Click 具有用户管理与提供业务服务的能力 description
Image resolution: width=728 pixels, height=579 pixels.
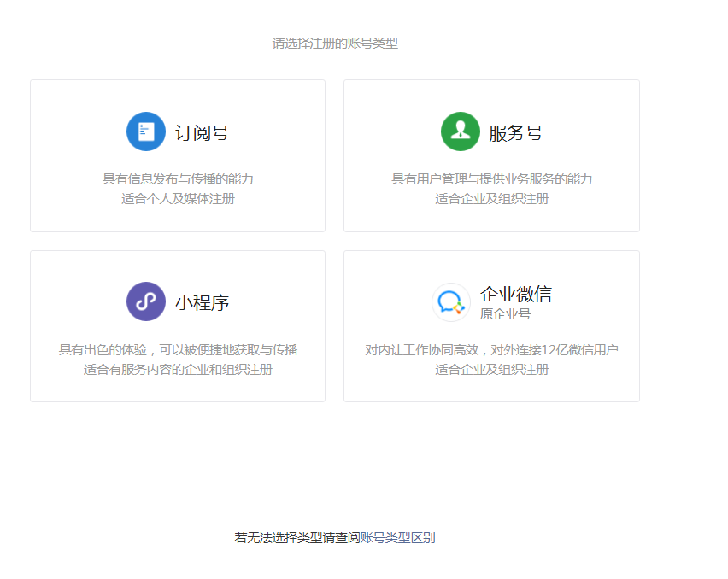coord(491,179)
